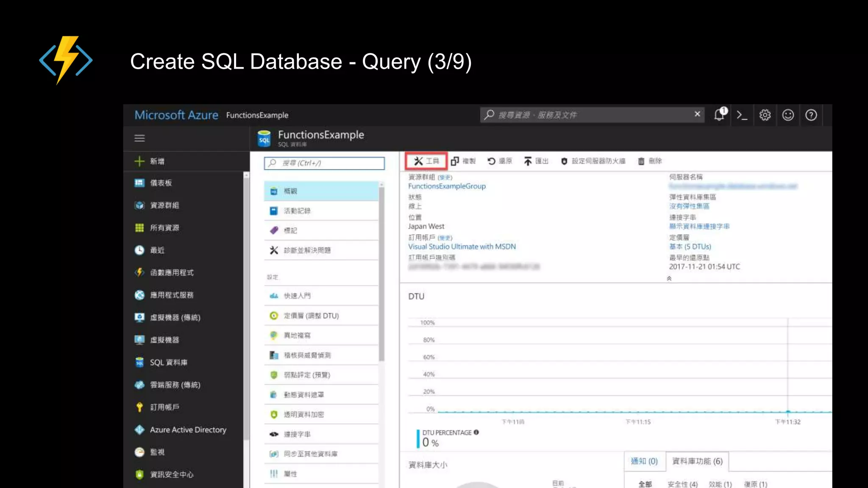The width and height of the screenshot is (868, 488).
Task: Select 全部 filter under database features
Action: click(x=645, y=484)
